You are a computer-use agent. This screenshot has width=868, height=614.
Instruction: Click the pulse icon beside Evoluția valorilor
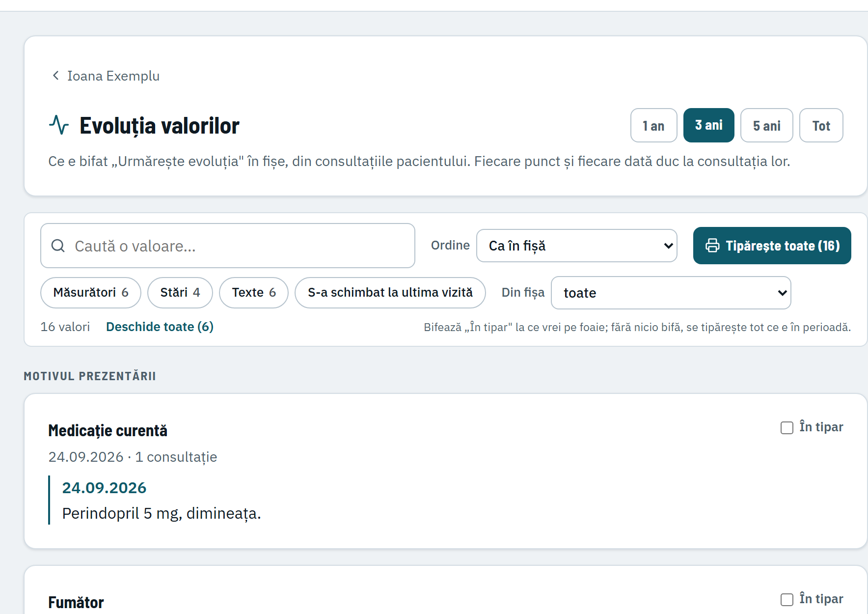pyautogui.click(x=59, y=125)
